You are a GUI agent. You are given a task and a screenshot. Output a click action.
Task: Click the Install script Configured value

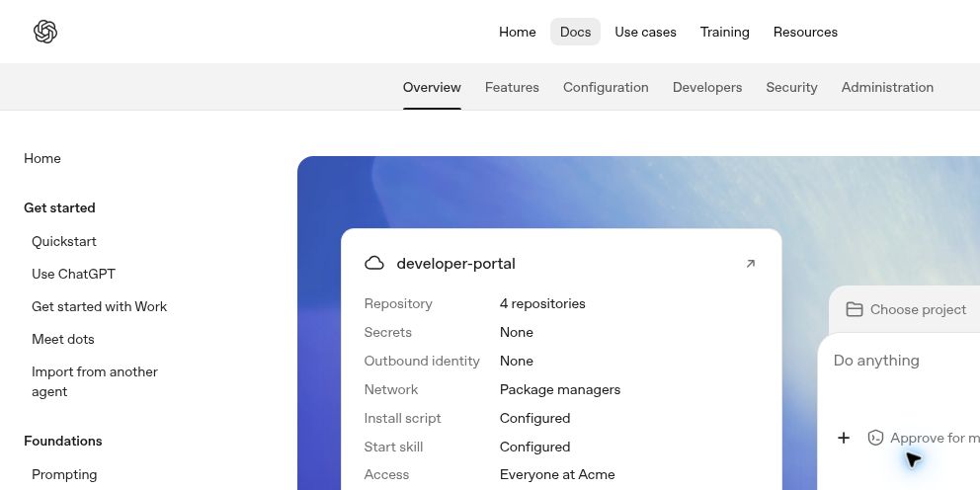point(534,418)
